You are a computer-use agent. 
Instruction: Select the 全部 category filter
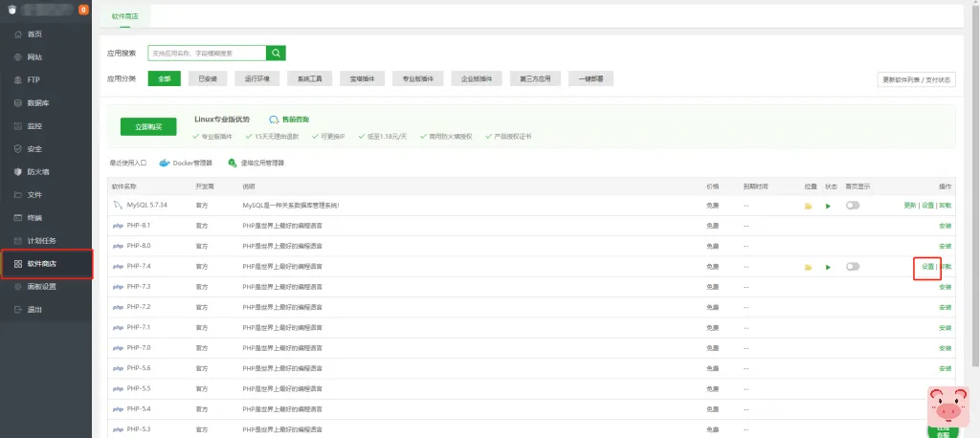pyautogui.click(x=165, y=78)
